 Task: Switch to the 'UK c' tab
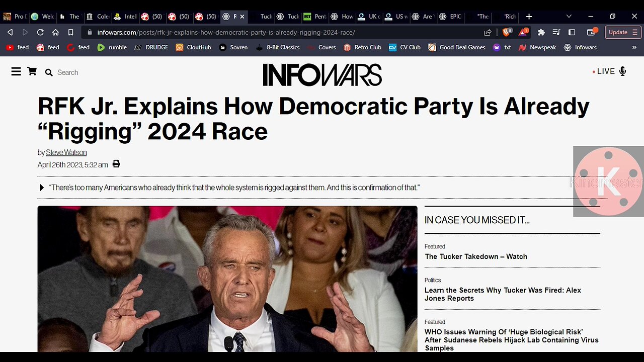coord(369,17)
